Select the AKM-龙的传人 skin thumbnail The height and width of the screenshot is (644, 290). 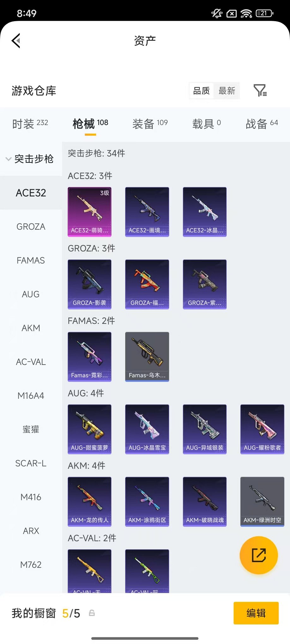pos(90,502)
